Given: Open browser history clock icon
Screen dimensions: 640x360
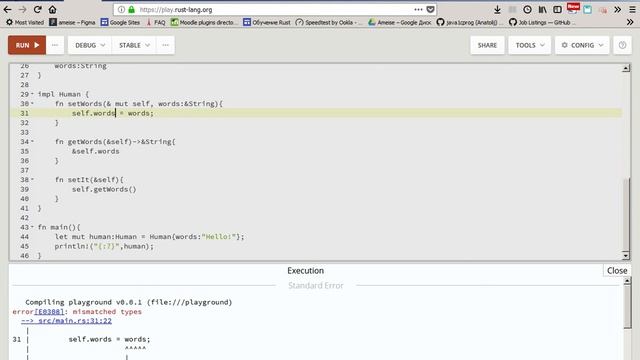Looking at the screenshot, I should click(x=527, y=9).
